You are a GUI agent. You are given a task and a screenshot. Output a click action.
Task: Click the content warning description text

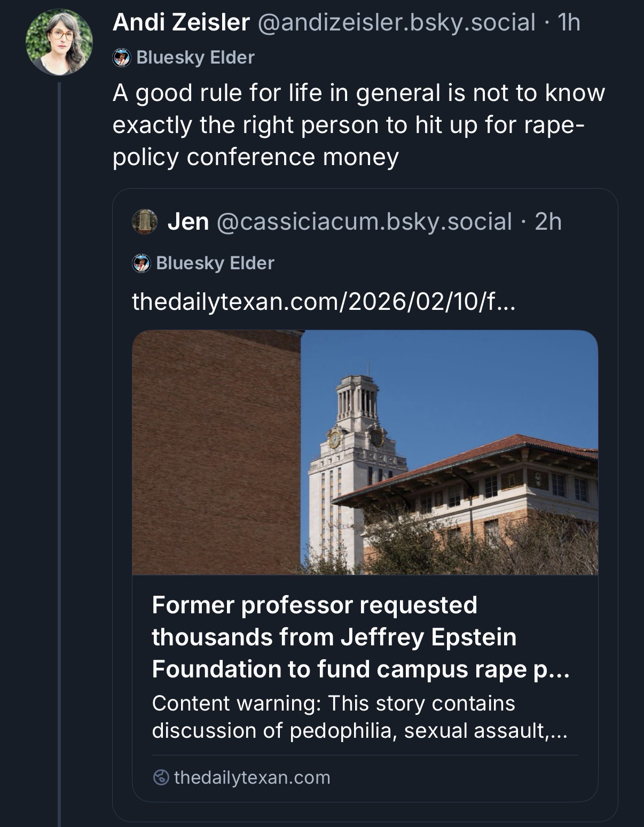pyautogui.click(x=359, y=717)
